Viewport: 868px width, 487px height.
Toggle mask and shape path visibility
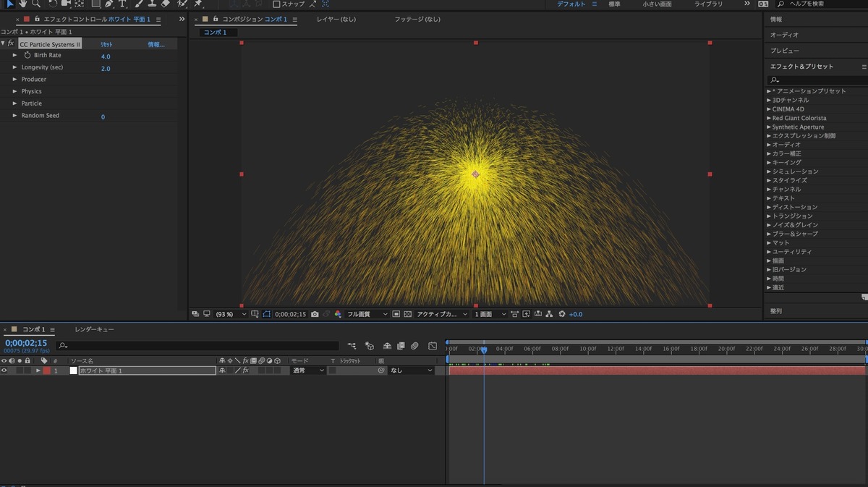[x=266, y=314]
